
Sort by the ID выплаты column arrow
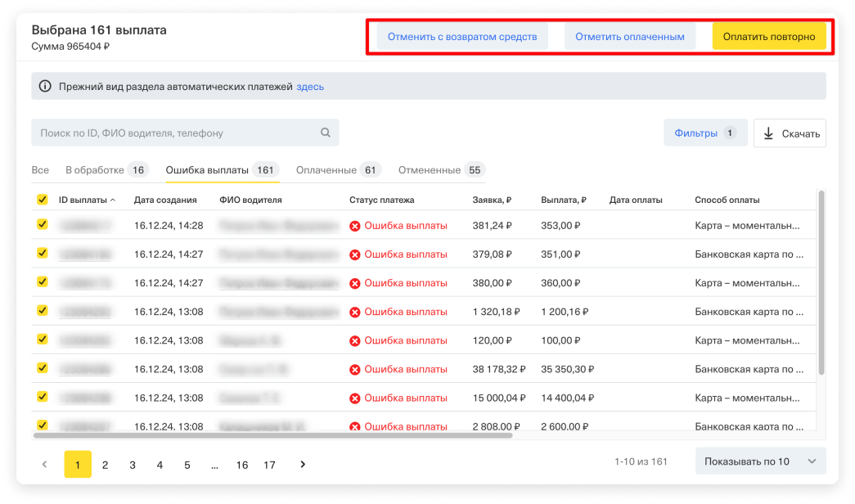[x=113, y=200]
